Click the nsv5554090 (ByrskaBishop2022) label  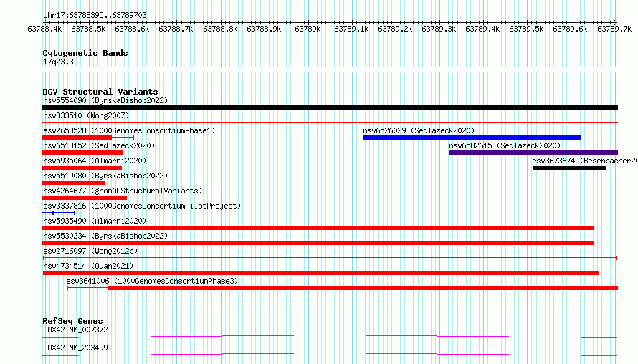tap(105, 100)
